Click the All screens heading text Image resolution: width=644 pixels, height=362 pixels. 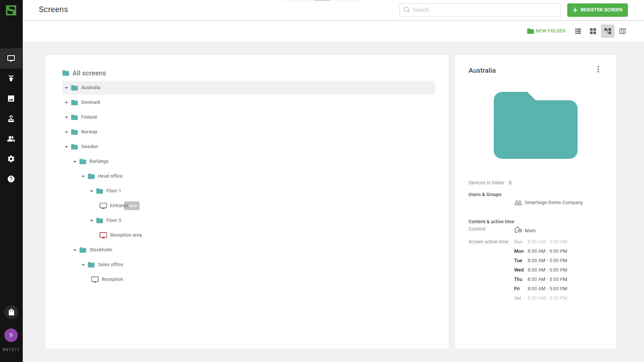(x=89, y=73)
